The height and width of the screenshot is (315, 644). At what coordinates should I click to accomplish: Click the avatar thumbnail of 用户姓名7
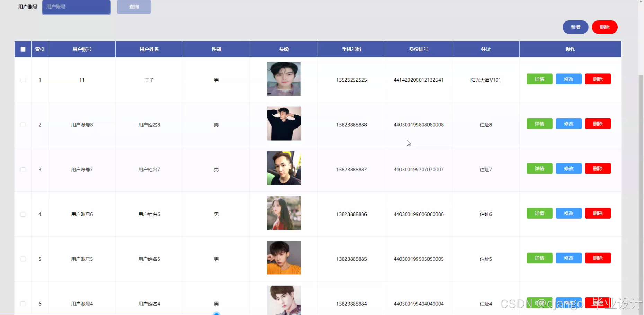[x=284, y=168]
